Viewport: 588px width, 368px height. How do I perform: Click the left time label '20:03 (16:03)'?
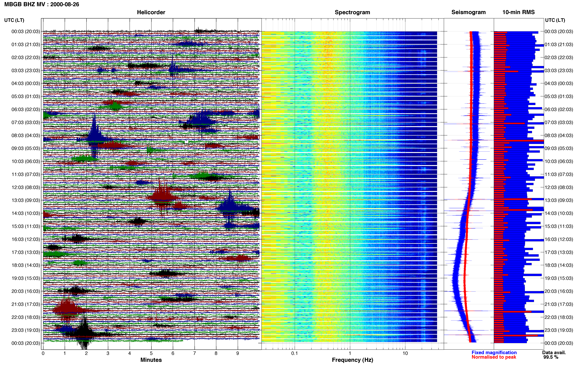coord(26,291)
